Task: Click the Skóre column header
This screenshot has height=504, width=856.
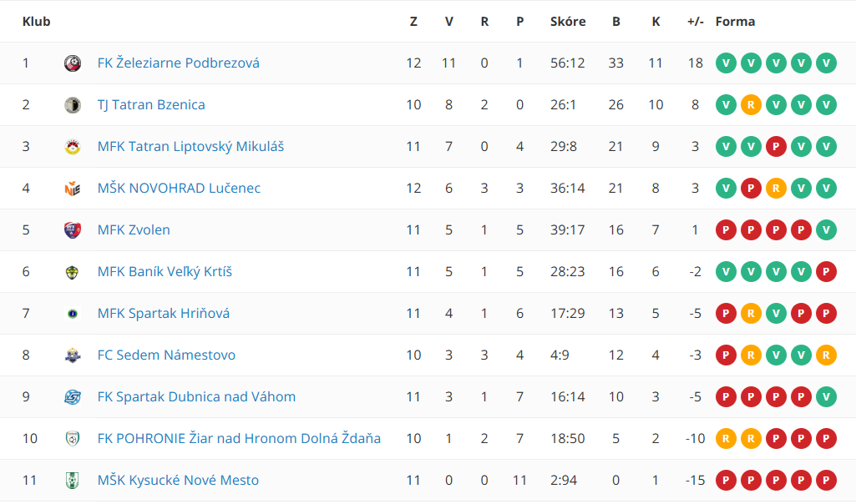Action: click(x=568, y=22)
